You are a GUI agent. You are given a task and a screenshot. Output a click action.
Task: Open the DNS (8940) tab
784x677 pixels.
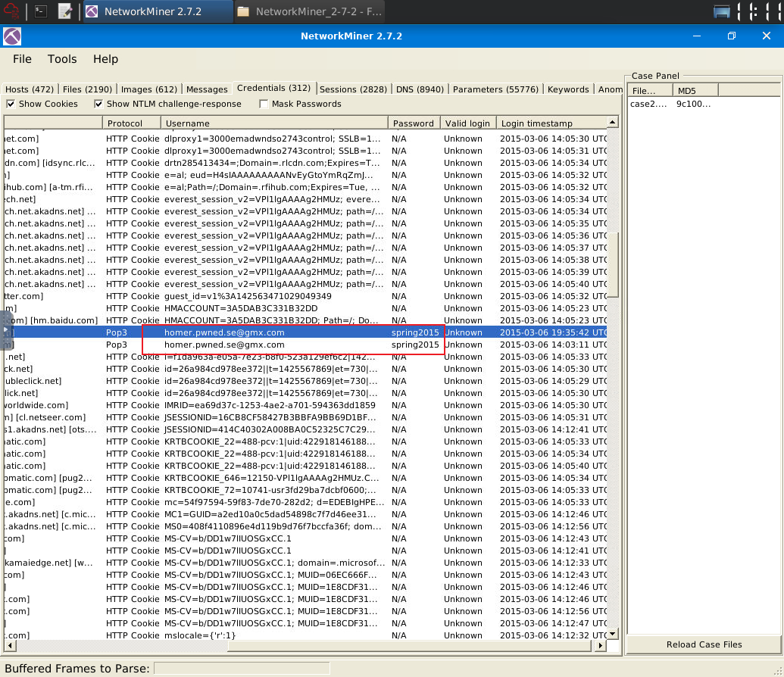(420, 89)
